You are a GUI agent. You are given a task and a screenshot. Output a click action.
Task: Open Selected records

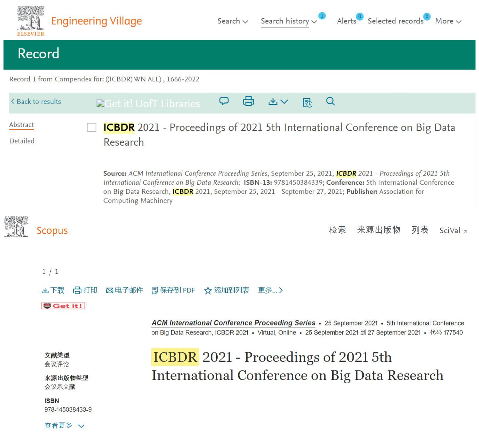click(x=395, y=21)
